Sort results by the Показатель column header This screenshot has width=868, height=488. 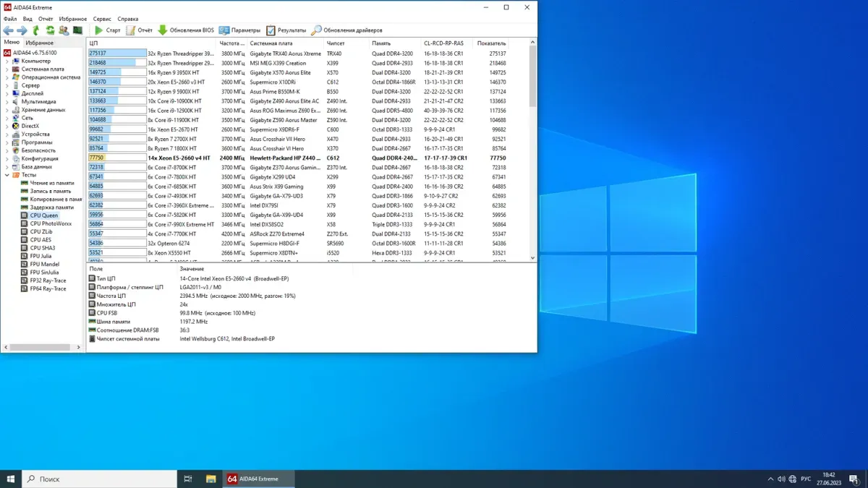(491, 43)
